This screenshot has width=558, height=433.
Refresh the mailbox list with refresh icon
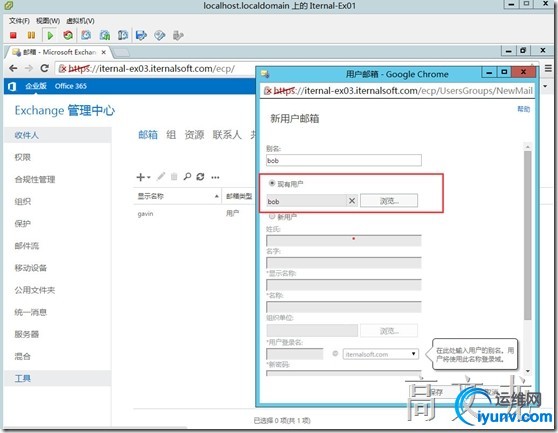pyautogui.click(x=200, y=176)
